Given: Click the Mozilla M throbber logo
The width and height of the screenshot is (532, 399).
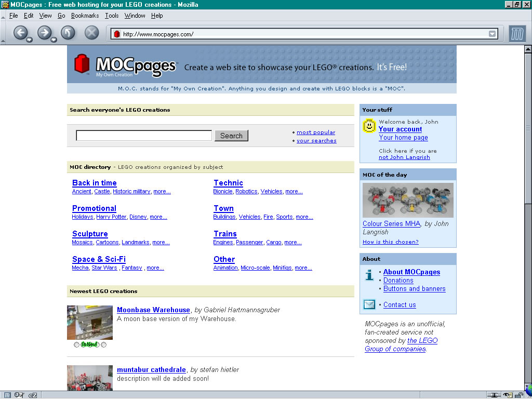Looking at the screenshot, I should pyautogui.click(x=517, y=34).
